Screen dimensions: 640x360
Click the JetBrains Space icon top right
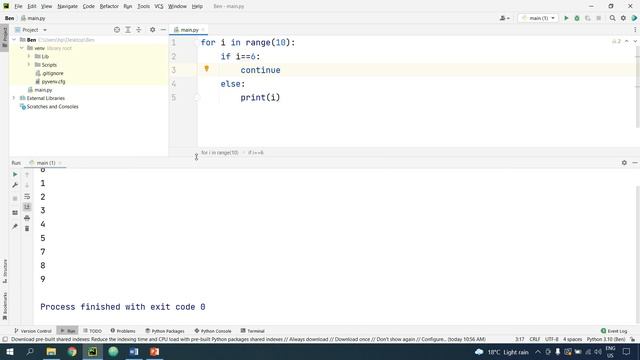pyautogui.click(x=634, y=18)
